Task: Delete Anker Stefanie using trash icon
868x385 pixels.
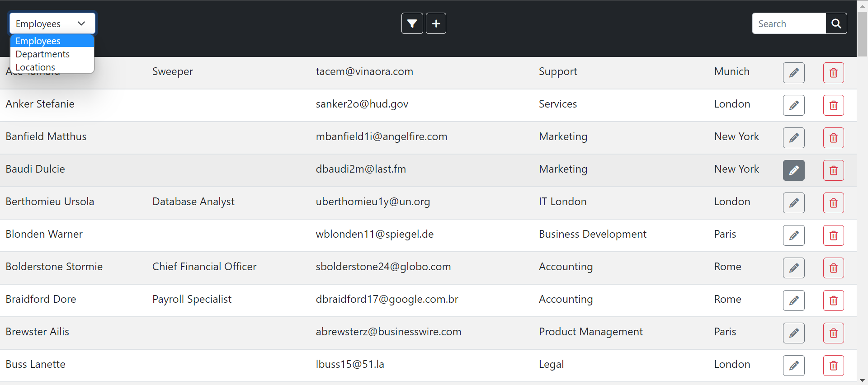Action: click(833, 105)
